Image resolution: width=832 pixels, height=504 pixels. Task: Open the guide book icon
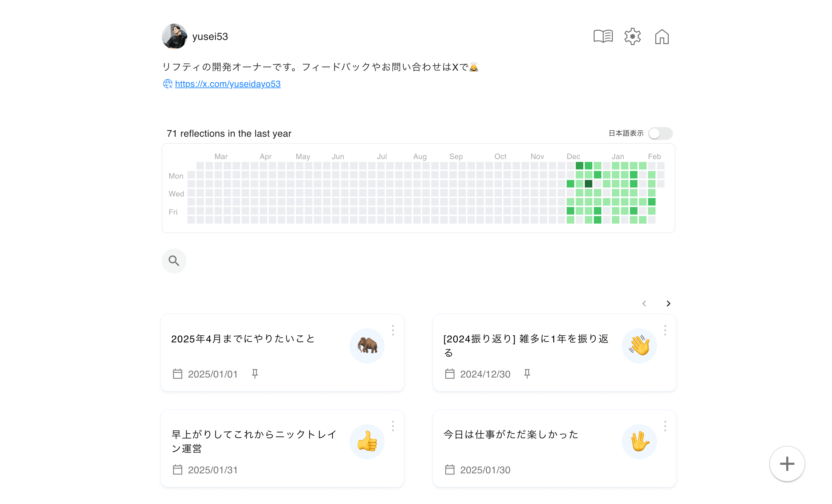pos(604,36)
